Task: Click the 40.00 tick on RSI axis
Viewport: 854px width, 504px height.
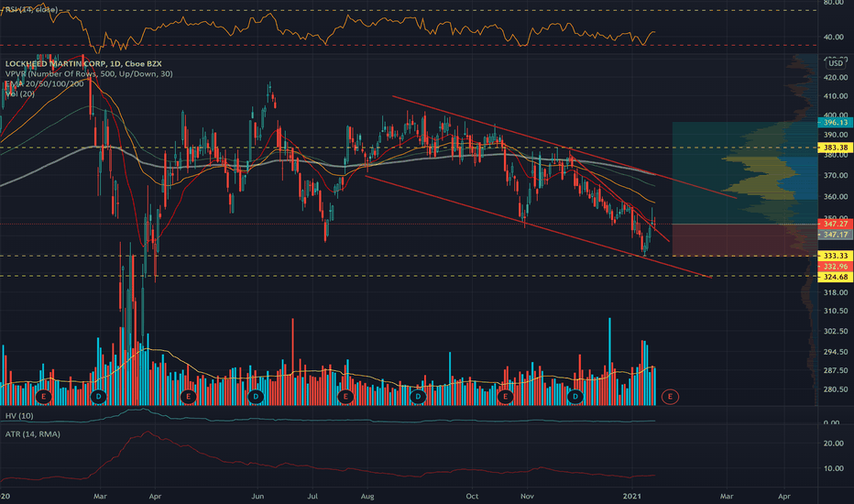Action: coord(834,37)
